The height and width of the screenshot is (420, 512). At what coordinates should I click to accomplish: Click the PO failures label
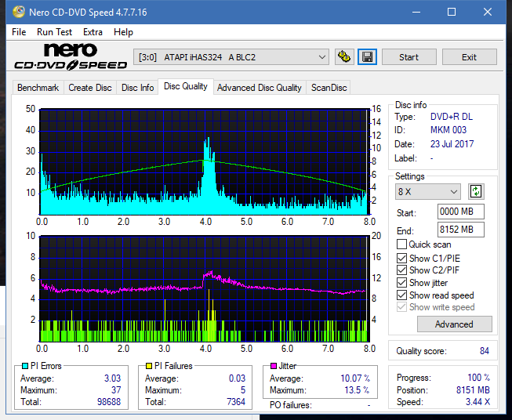pyautogui.click(x=291, y=405)
